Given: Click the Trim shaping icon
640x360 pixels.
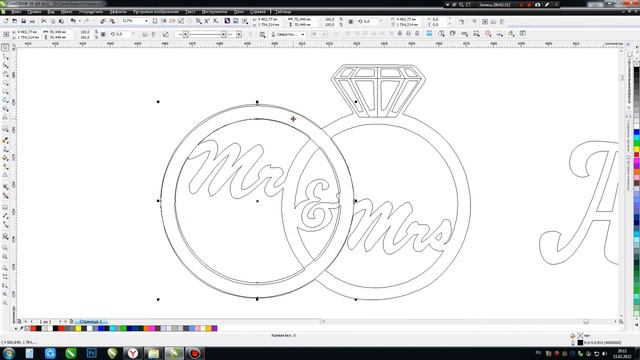Looking at the screenshot, I should (x=357, y=34).
